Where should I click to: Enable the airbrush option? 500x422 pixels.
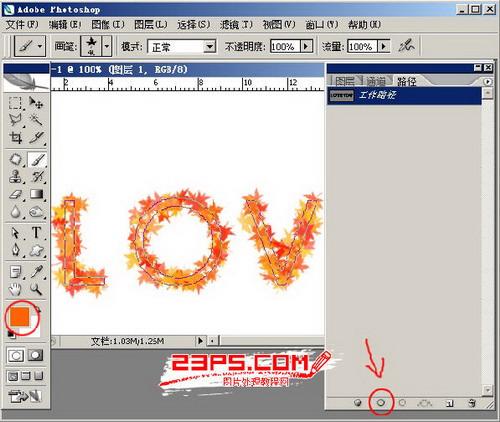pos(406,46)
